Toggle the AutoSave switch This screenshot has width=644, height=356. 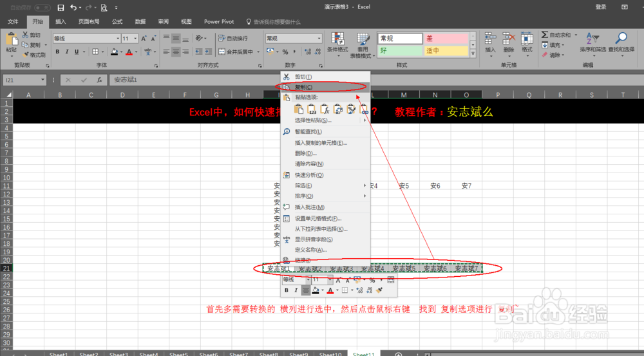43,7
